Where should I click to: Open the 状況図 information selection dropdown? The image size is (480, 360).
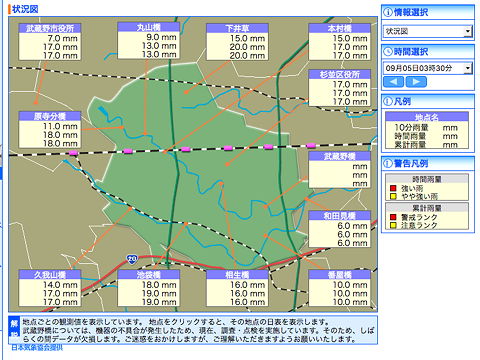[x=428, y=31]
